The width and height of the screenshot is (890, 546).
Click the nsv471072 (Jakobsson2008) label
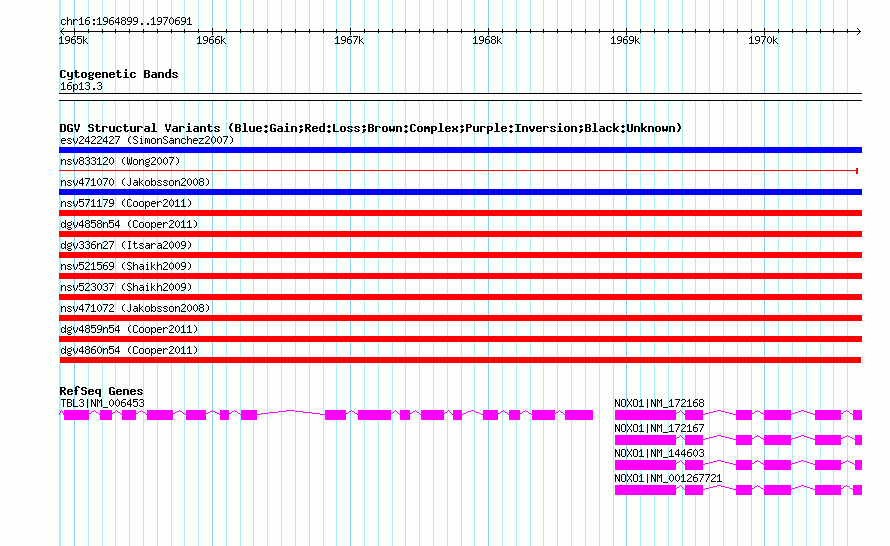point(135,308)
